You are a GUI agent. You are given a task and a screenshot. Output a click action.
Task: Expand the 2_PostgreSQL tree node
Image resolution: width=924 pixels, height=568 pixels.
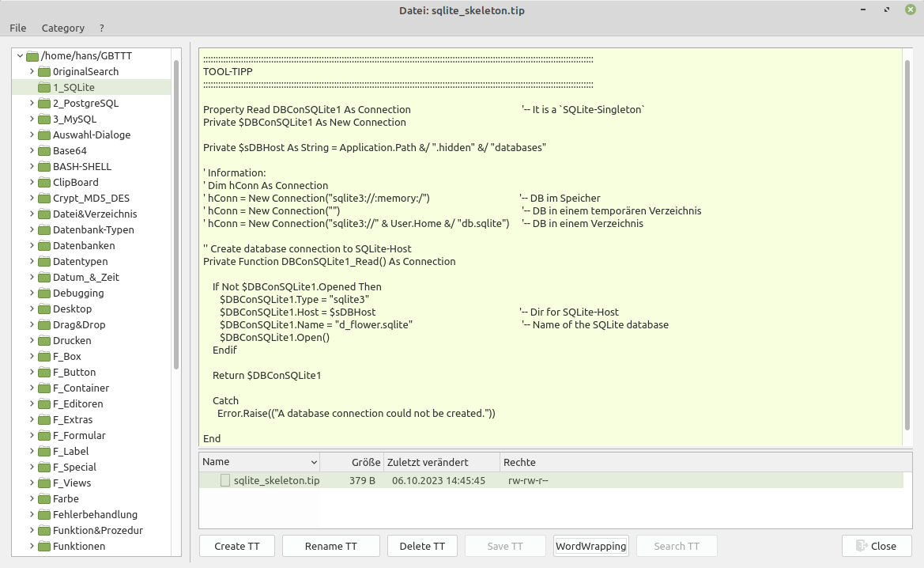(32, 104)
